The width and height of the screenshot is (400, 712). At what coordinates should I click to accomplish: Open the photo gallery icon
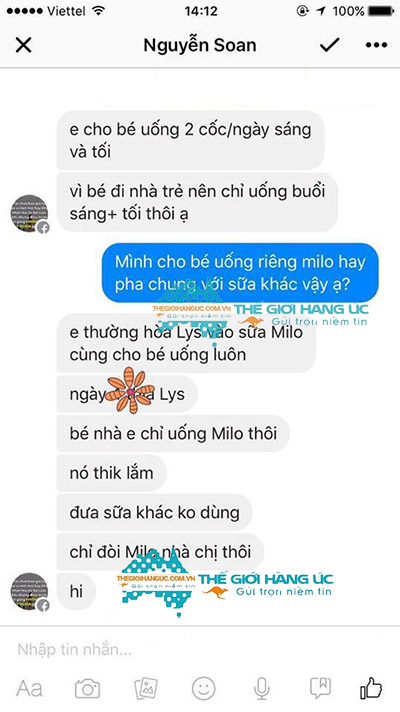[146, 688]
